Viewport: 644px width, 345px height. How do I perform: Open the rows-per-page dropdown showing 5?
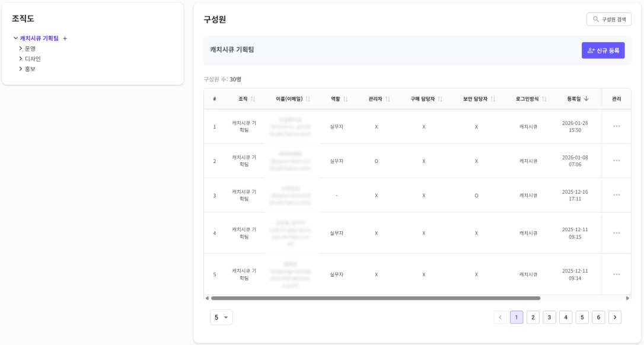[221, 317]
